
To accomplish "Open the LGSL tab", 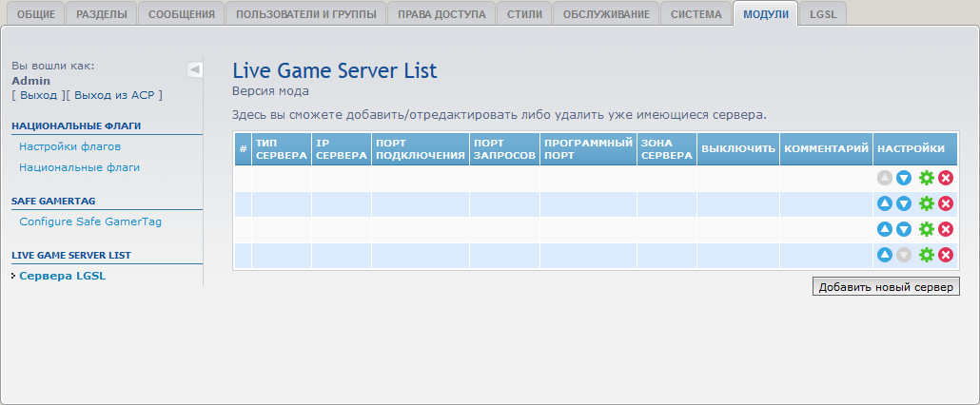I will [823, 14].
